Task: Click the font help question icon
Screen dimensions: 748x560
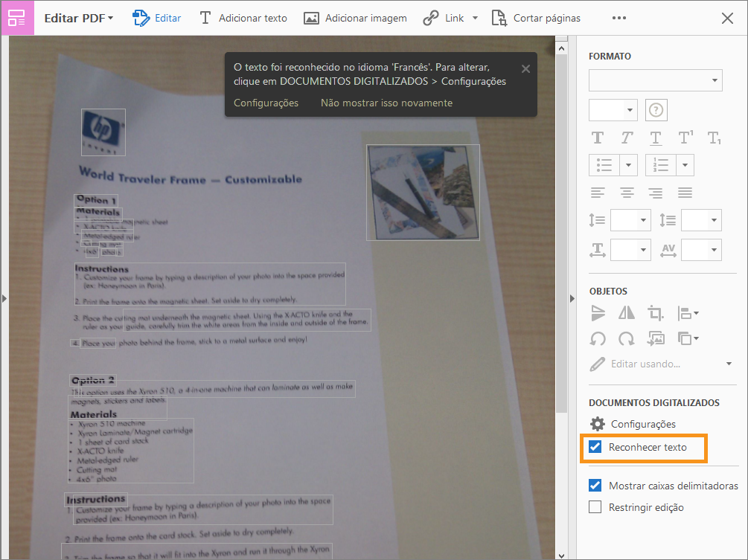Action: (x=656, y=110)
